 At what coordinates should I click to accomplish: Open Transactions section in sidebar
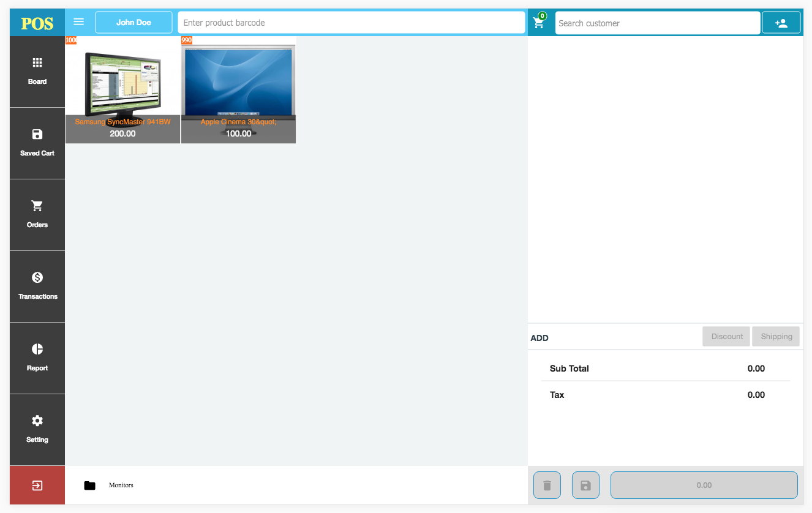[37, 286]
